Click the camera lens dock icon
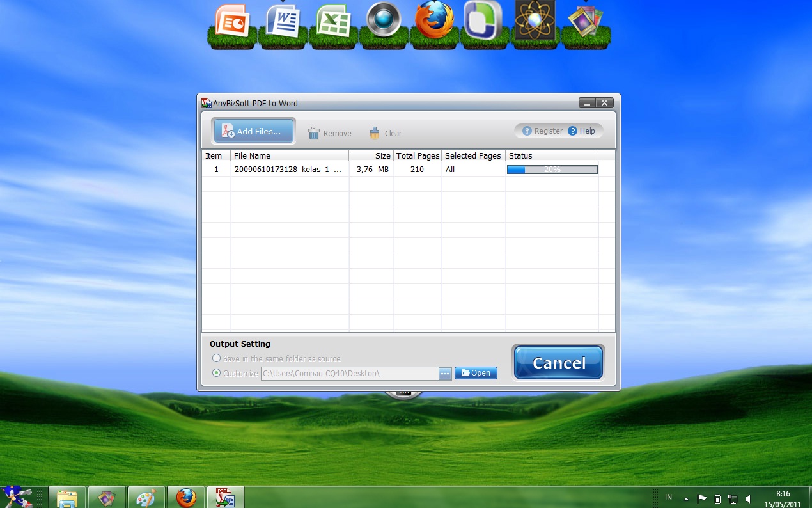This screenshot has height=508, width=812. pyautogui.click(x=384, y=19)
